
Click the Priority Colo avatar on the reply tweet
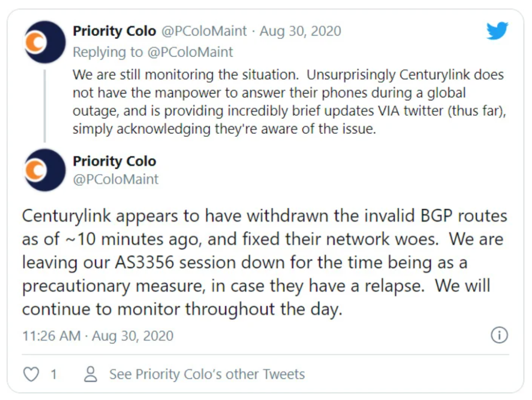(45, 42)
